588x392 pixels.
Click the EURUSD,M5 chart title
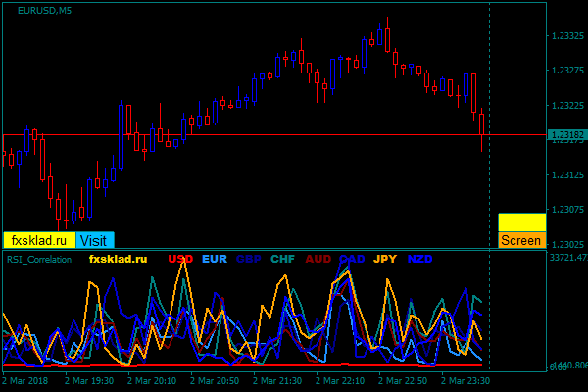(45, 11)
